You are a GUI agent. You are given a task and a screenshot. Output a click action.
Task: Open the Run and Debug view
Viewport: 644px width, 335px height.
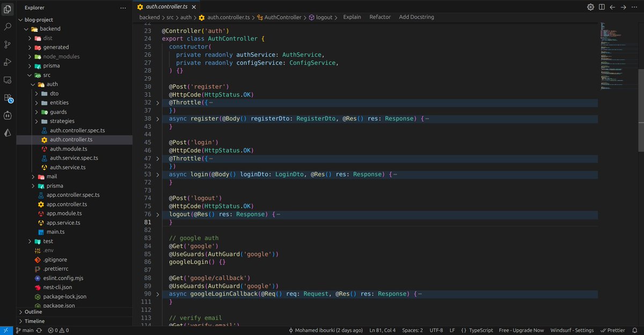pyautogui.click(x=8, y=62)
